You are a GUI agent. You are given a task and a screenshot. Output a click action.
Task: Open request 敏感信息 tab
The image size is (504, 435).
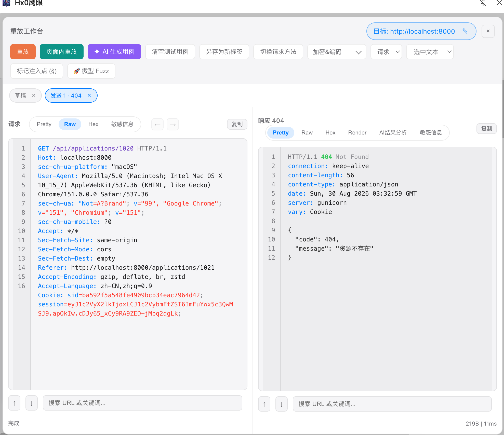pyautogui.click(x=122, y=124)
